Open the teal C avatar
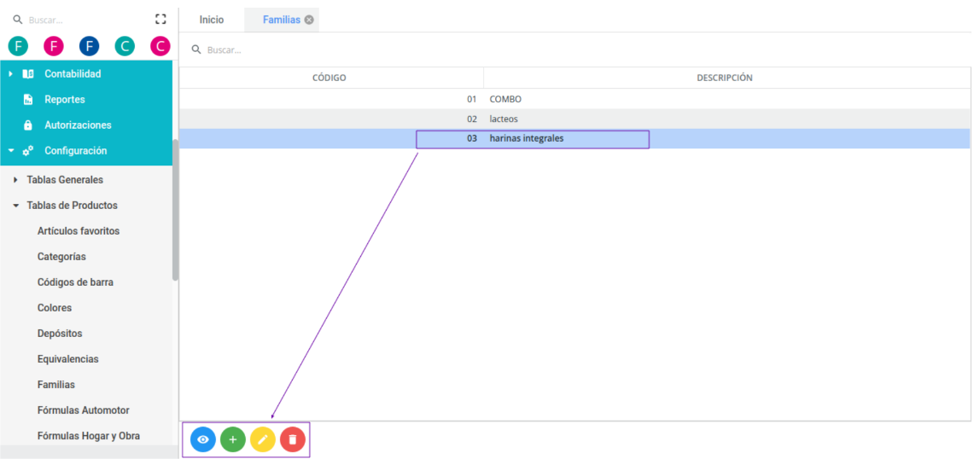Screen dimensions: 980x459 point(125,46)
